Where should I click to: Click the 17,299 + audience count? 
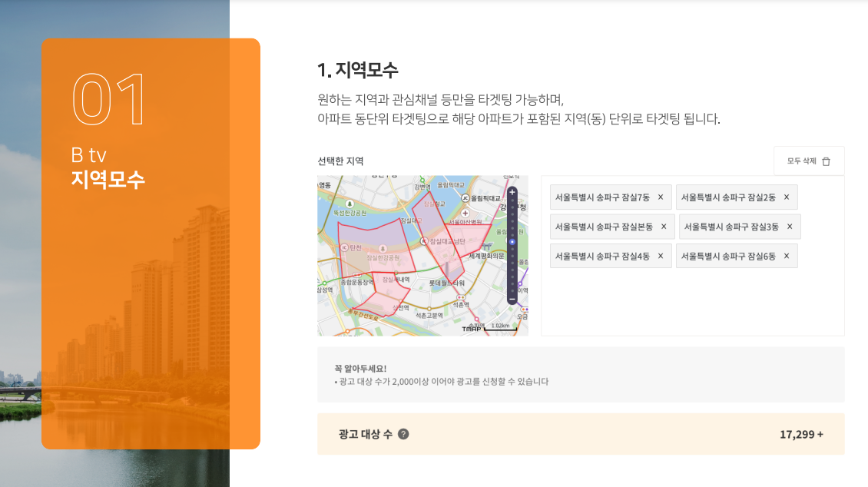[x=802, y=435]
